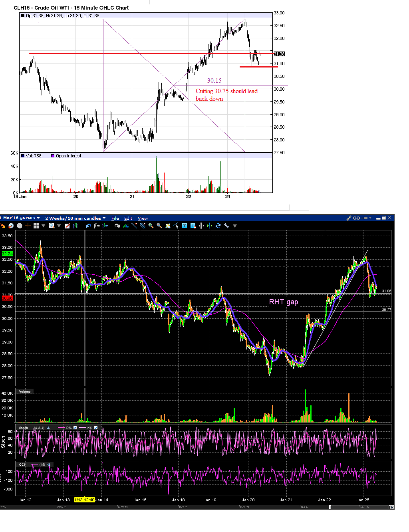
Task: Toggle the K% line checkbox
Action: (x=96, y=428)
